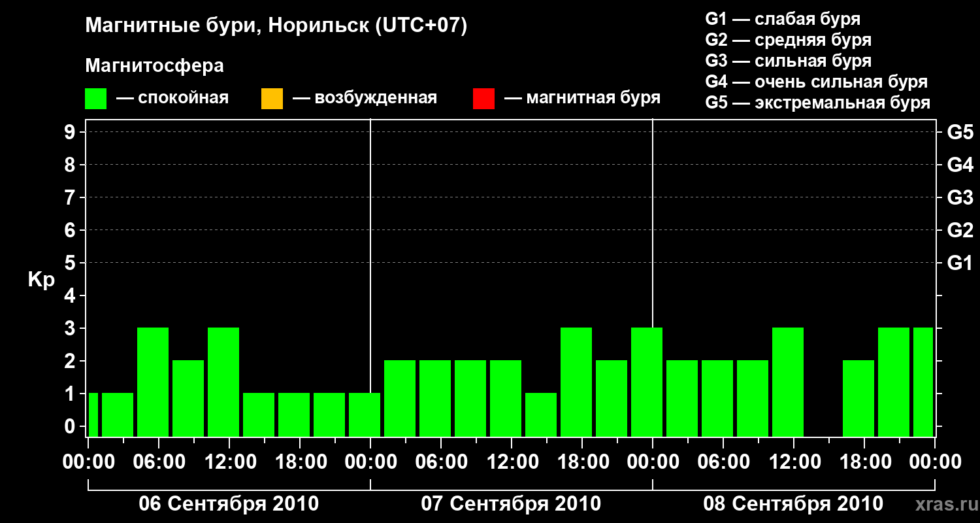Screen dimensions: 980x523
Task: Click the 'G4' label on right axis
Action: tap(960, 165)
